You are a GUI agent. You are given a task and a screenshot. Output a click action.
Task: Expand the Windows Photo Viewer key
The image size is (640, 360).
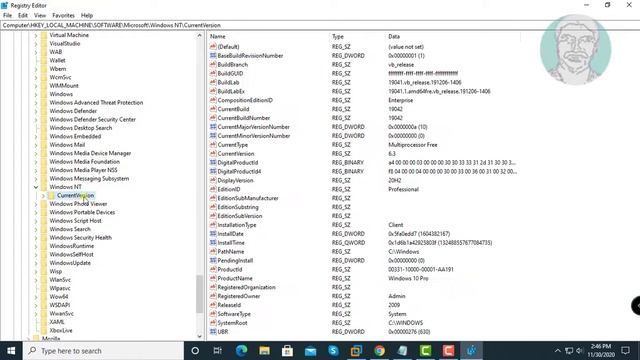pos(36,204)
